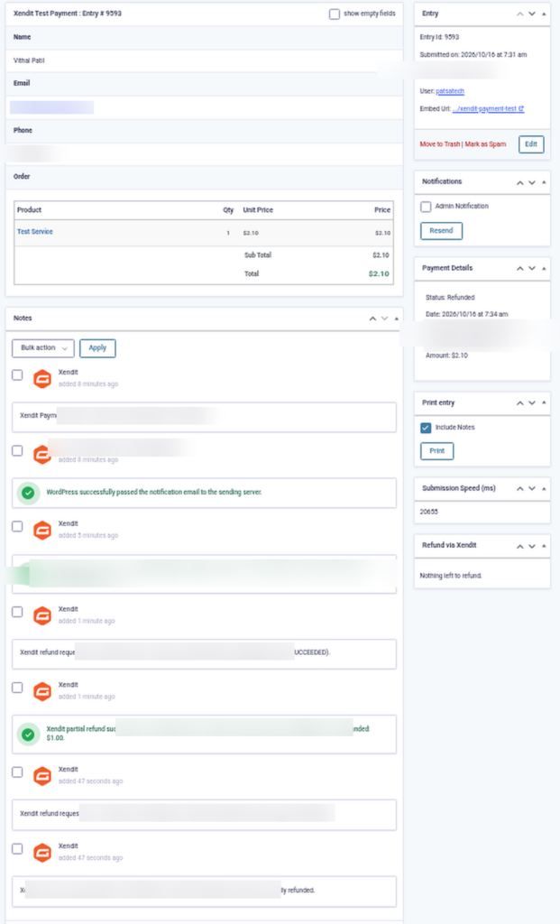Click the Xendit avatar on the 'added 5 minutes ago' note
The image size is (560, 924).
(x=41, y=531)
